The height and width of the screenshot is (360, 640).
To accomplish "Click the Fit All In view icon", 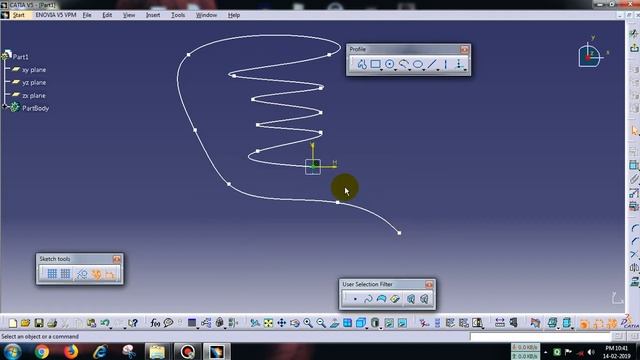I will (268, 323).
